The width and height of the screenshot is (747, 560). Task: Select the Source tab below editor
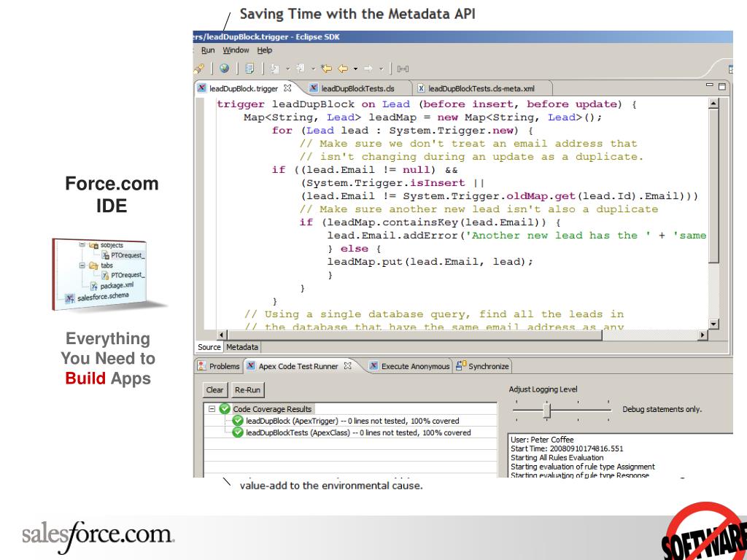coord(209,347)
